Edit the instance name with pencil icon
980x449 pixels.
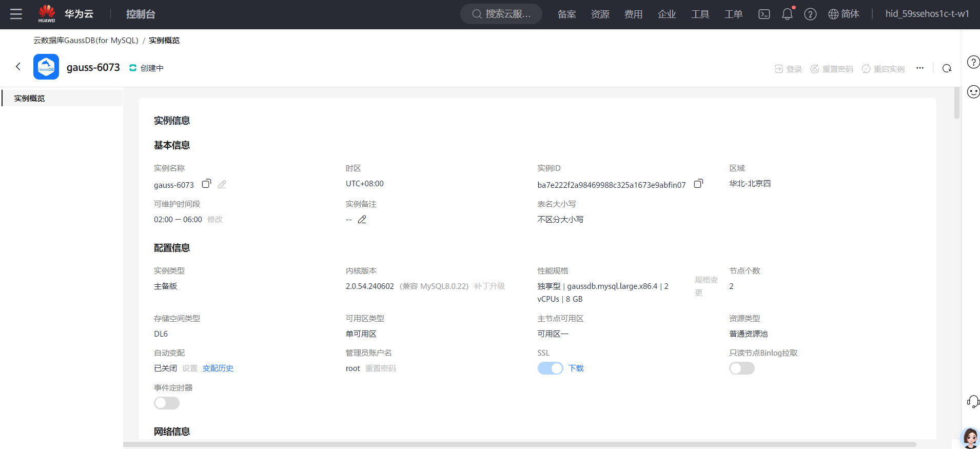tap(222, 184)
